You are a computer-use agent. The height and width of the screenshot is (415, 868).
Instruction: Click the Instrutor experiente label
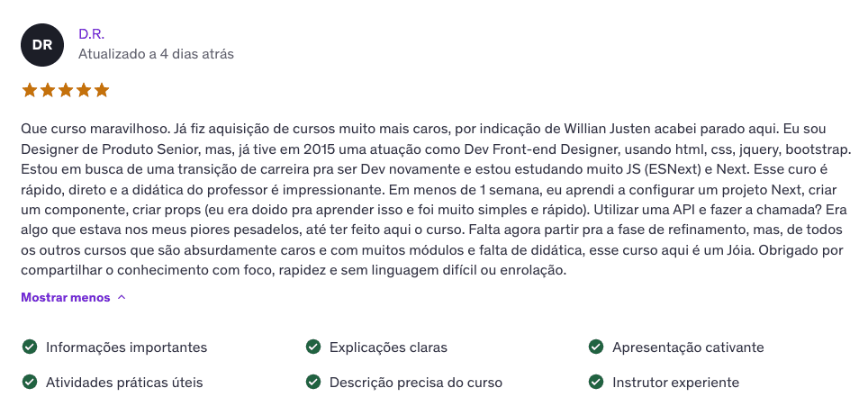675,382
